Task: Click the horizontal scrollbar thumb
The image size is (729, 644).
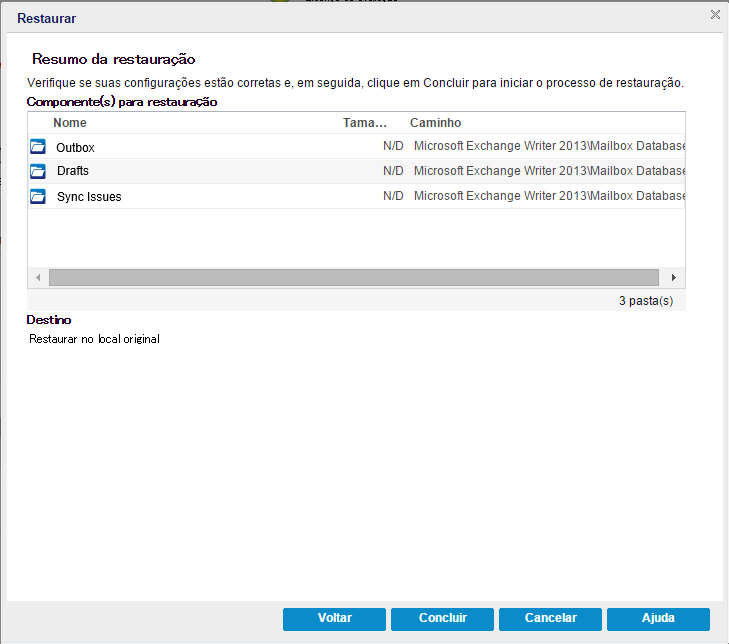Action: 354,278
